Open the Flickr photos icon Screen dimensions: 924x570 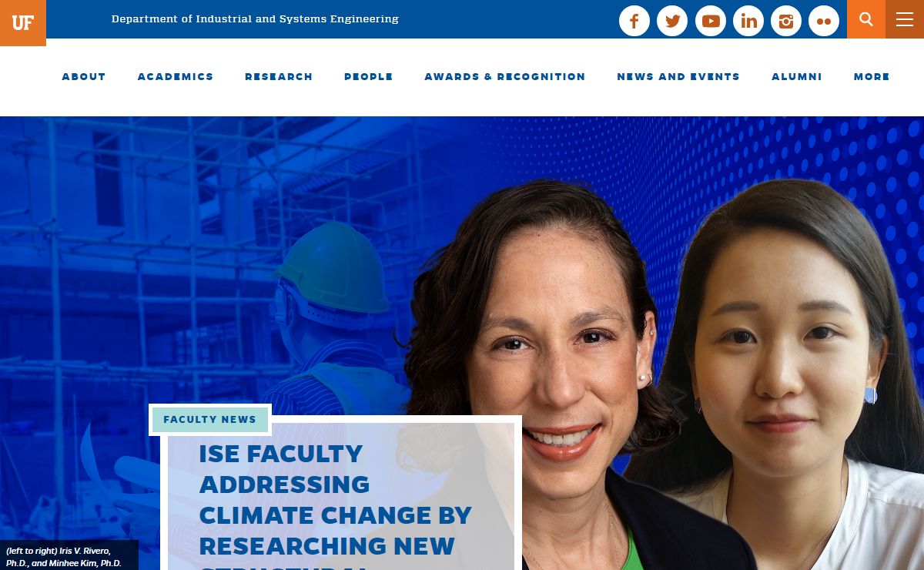tap(824, 21)
